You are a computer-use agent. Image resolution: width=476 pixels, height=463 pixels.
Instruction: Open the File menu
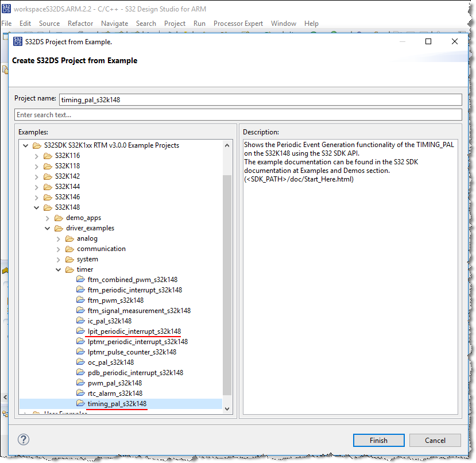point(6,24)
